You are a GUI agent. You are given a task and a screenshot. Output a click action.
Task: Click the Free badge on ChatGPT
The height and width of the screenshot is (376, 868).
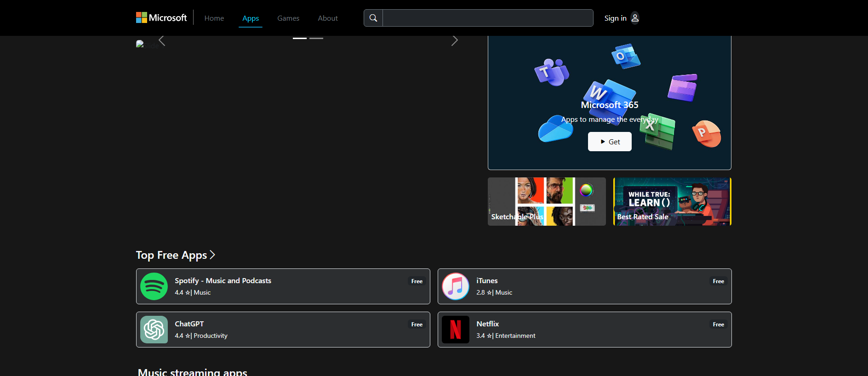417,325
